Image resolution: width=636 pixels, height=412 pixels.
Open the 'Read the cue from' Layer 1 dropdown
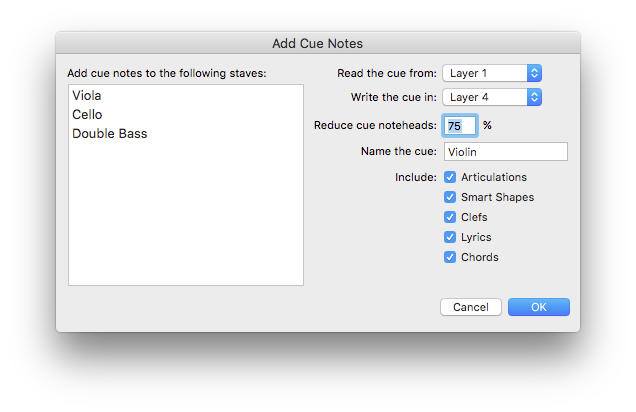click(492, 73)
